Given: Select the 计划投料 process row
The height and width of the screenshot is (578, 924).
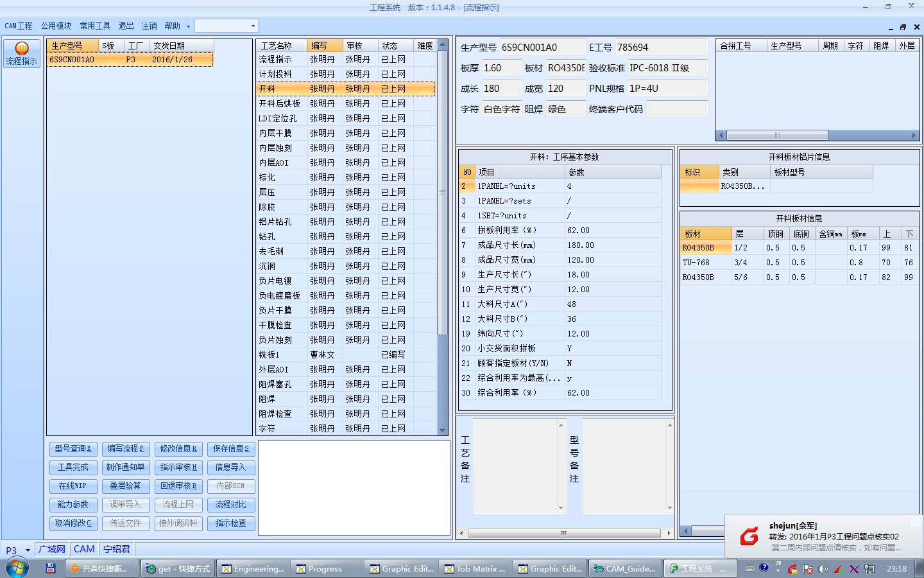Looking at the screenshot, I should 346,74.
